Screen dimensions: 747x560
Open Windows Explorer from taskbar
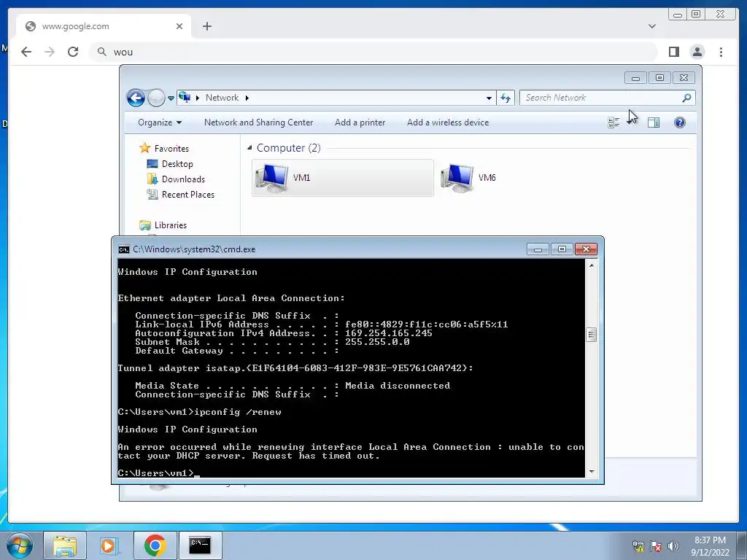tap(65, 545)
